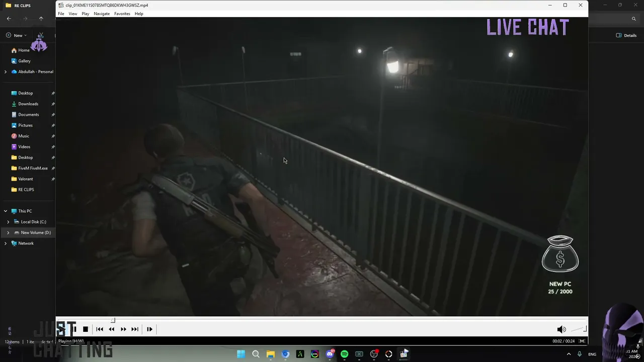Screen dimensions: 644x362
Task: Click the microphone icon in system tray
Action: point(580,354)
